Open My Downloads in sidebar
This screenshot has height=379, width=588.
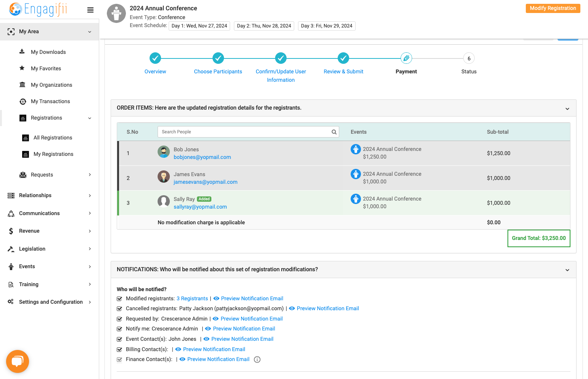[x=48, y=52]
